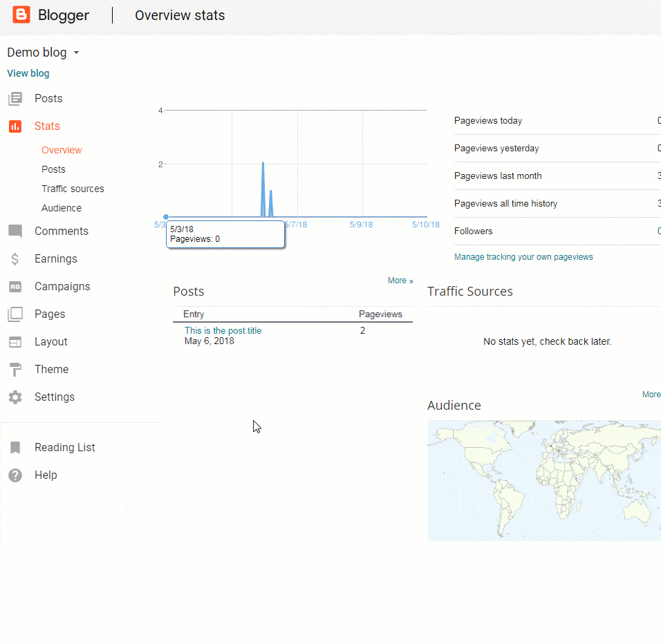The width and height of the screenshot is (661, 644).
Task: Switch to Traffic sources stats submenu
Action: [73, 189]
